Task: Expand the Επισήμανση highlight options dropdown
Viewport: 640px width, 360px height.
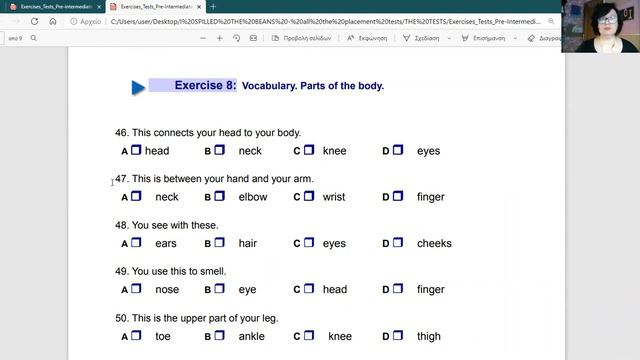Action: click(515, 38)
